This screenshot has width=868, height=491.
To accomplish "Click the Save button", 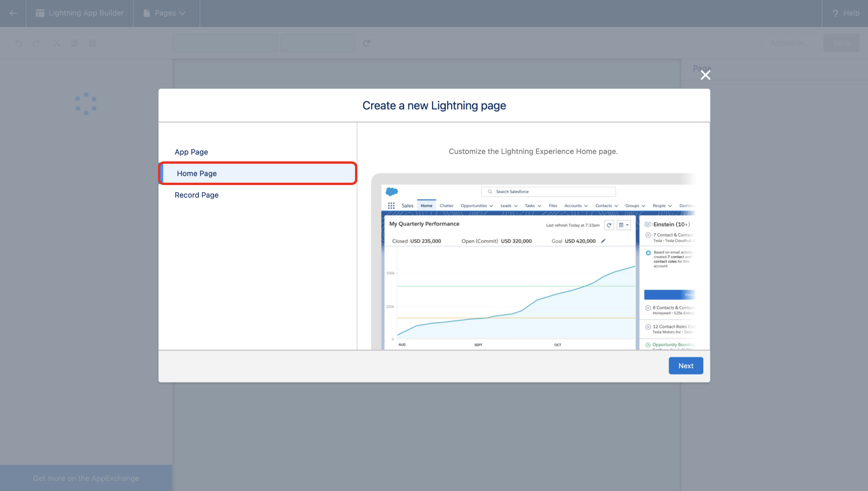I will (841, 43).
